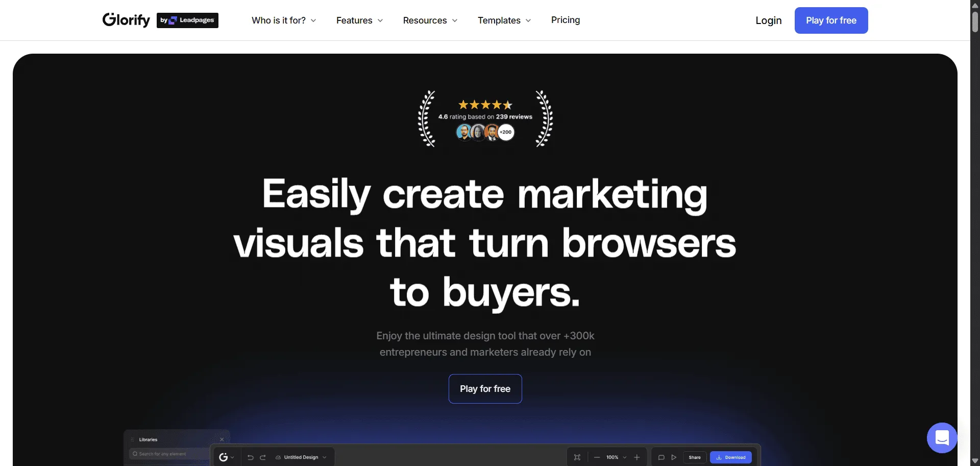Screen dimensions: 980x466
Task: Select the fit-to-screen icon
Action: (x=577, y=457)
